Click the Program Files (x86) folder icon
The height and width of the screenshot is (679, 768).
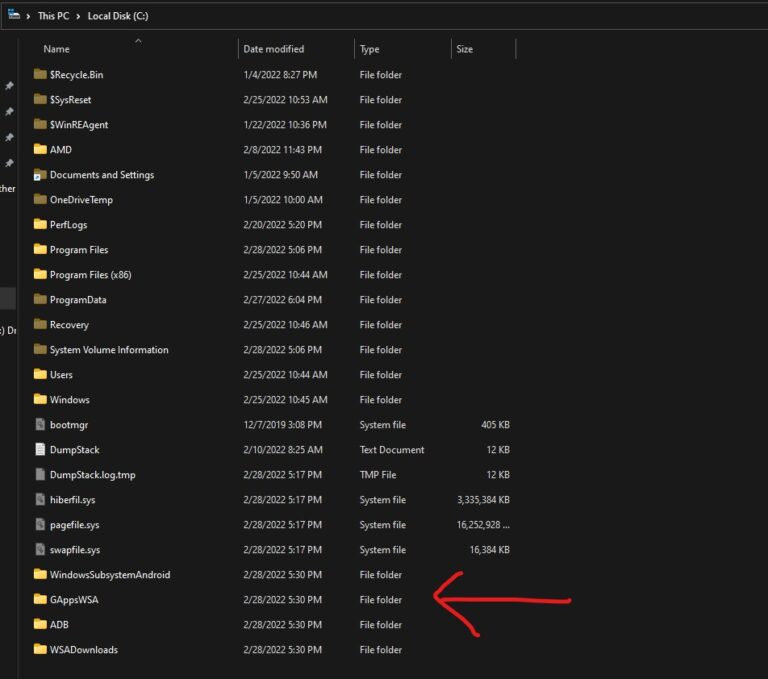point(40,274)
